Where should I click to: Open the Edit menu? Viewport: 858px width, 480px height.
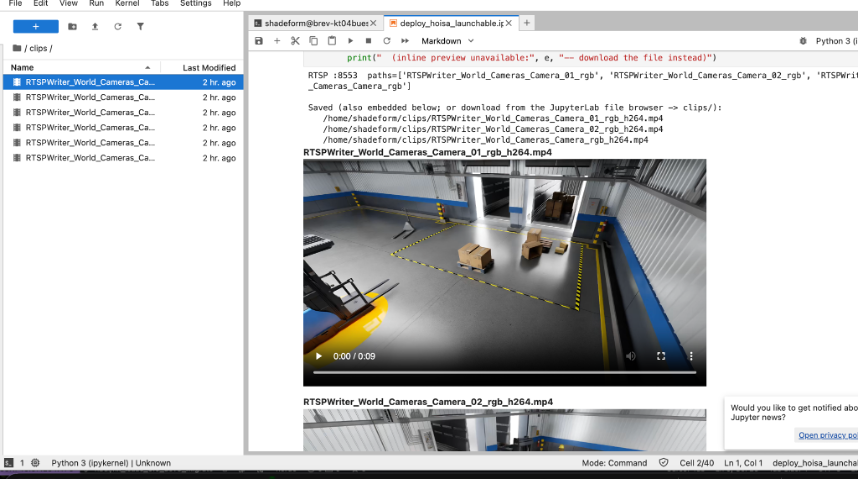point(40,3)
